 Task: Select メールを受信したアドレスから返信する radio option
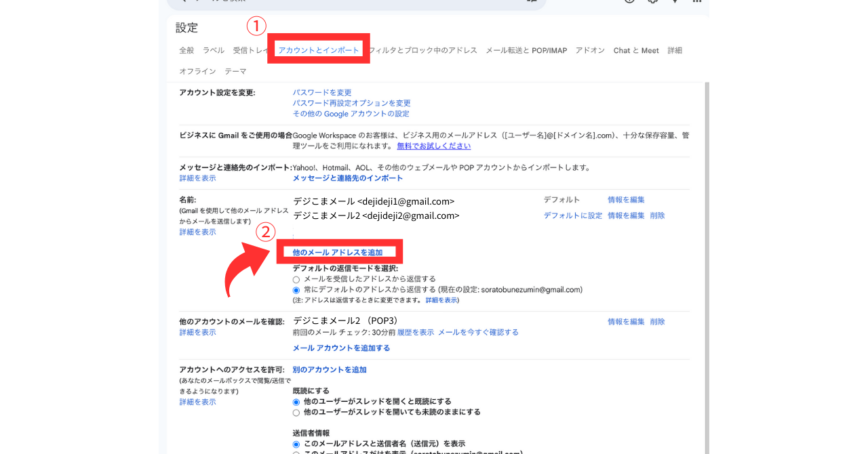296,279
